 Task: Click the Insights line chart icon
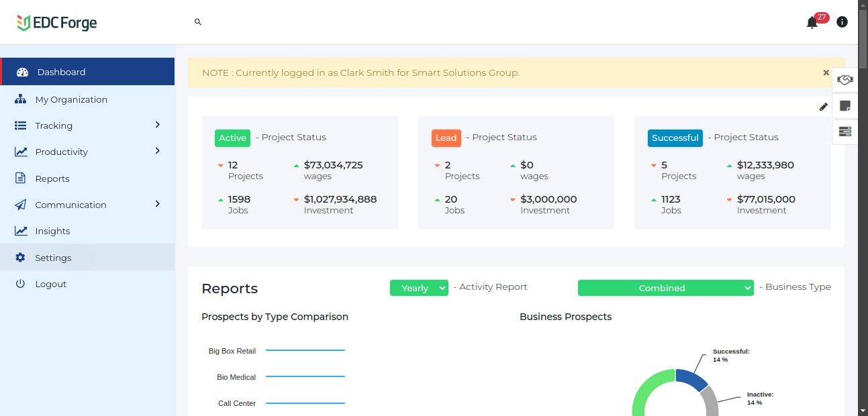point(21,231)
